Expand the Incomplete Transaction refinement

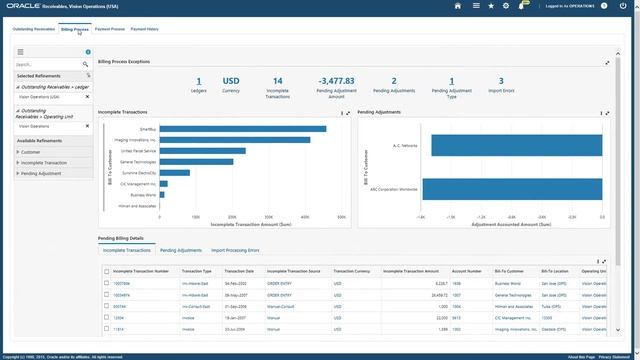18,162
